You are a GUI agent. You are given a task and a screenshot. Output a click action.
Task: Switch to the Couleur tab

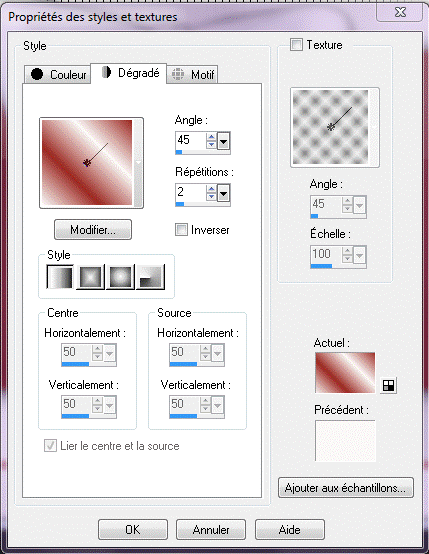coord(59,74)
